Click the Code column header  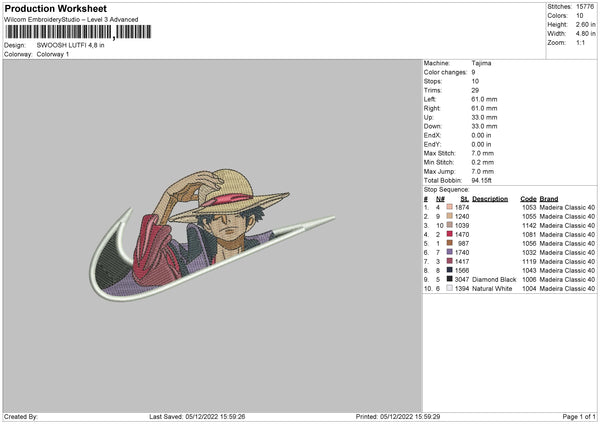(x=528, y=199)
